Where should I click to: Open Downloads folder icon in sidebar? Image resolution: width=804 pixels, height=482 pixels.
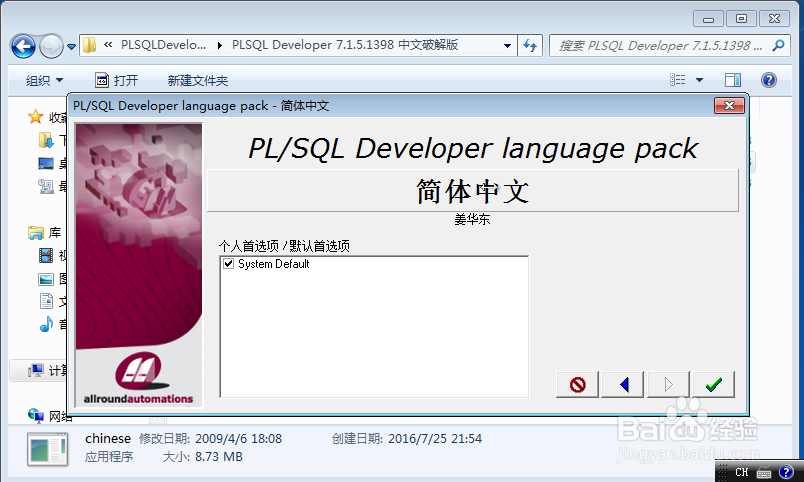46,140
